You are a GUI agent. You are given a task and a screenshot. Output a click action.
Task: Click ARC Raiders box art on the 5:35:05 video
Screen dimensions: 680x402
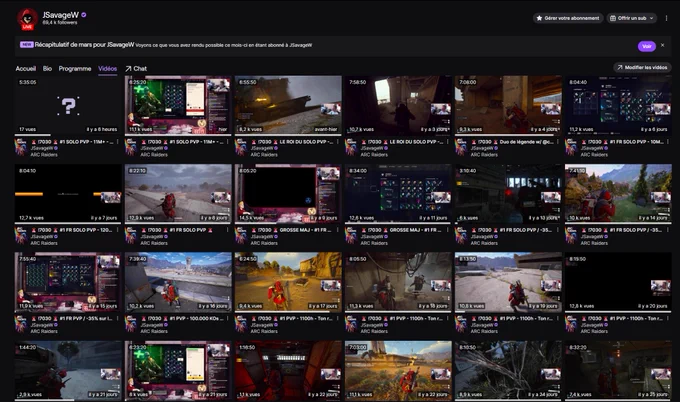(20, 147)
